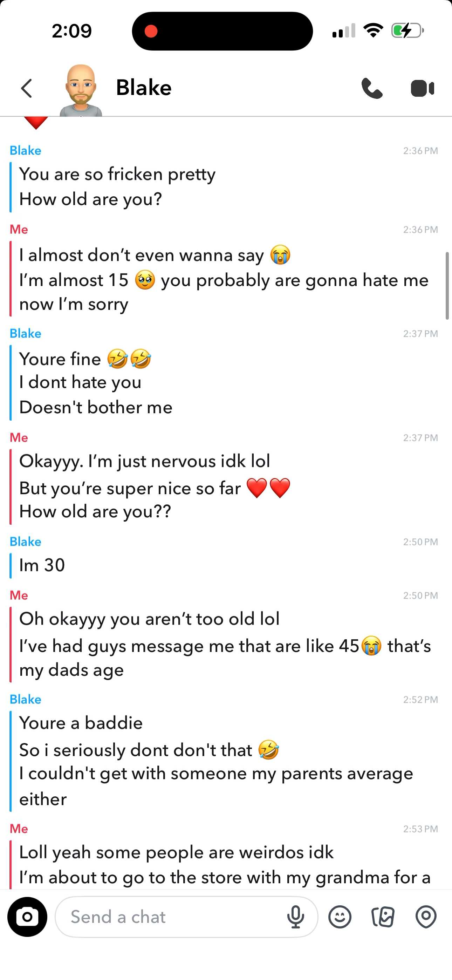
Task: Start a video call with Blake
Action: tap(422, 89)
